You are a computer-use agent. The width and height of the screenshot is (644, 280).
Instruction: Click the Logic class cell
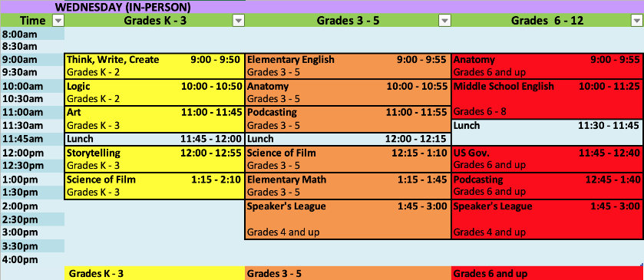point(154,92)
